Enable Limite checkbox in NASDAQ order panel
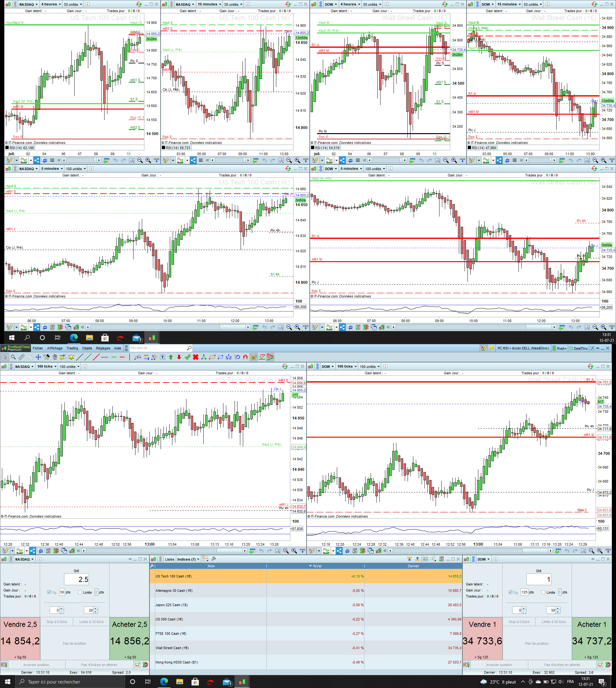The width and height of the screenshot is (616, 688). pos(80,592)
